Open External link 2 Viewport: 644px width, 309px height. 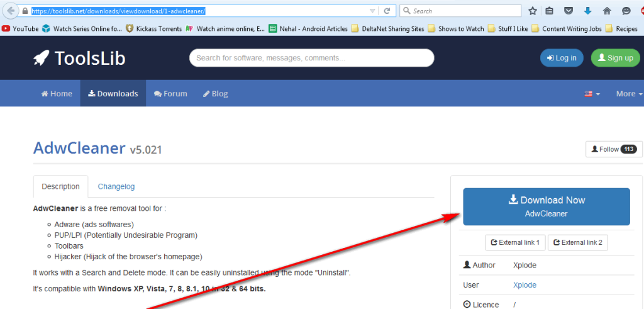point(578,242)
